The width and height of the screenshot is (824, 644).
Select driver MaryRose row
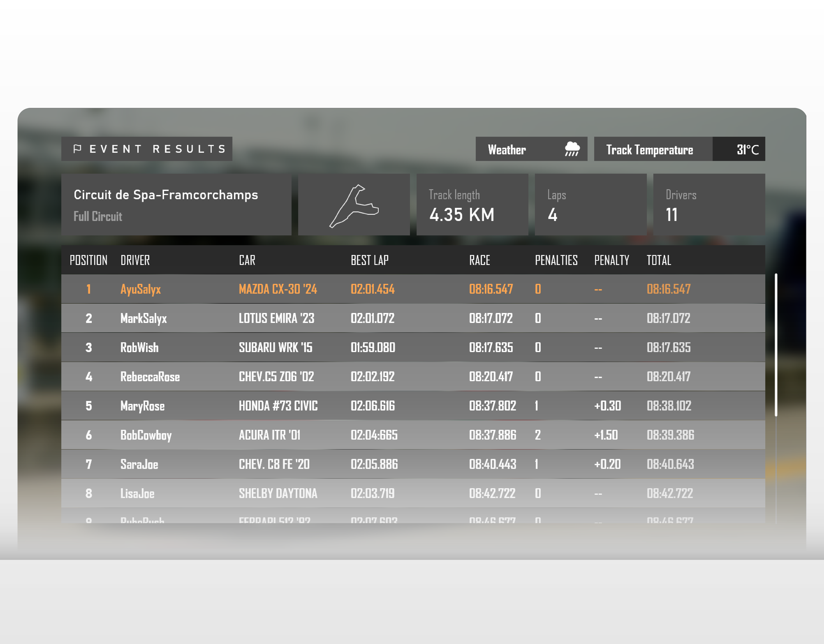(x=413, y=406)
